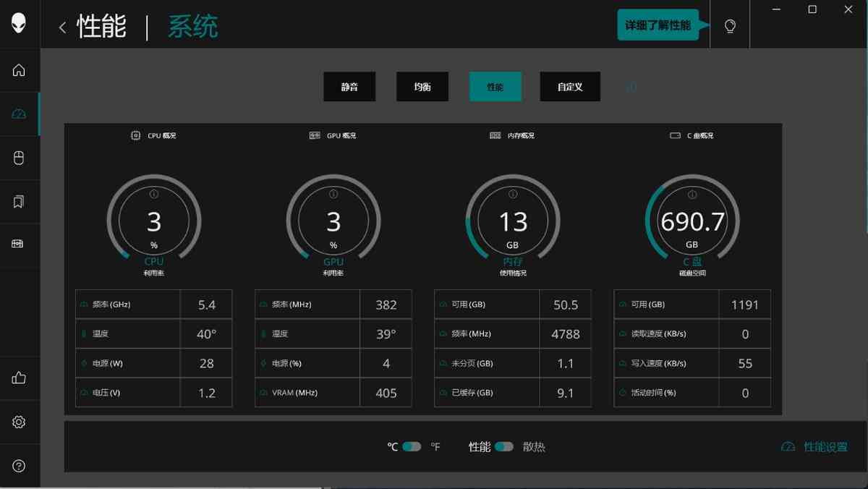This screenshot has width=868, height=489.
Task: Select the 静音 power mode
Action: point(349,87)
